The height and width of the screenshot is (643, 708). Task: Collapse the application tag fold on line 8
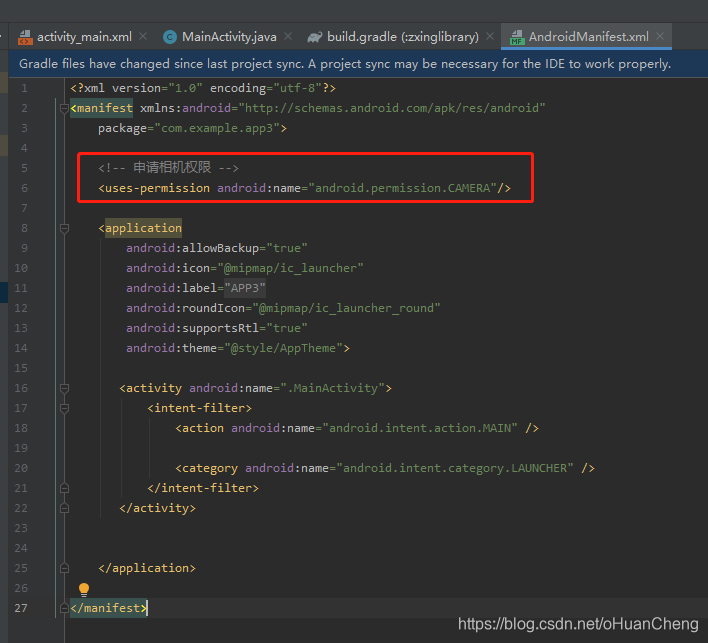click(65, 228)
